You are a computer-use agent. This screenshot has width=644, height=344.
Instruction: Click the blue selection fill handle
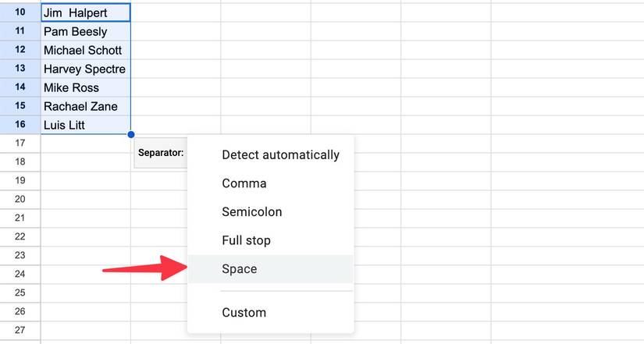coord(130,134)
